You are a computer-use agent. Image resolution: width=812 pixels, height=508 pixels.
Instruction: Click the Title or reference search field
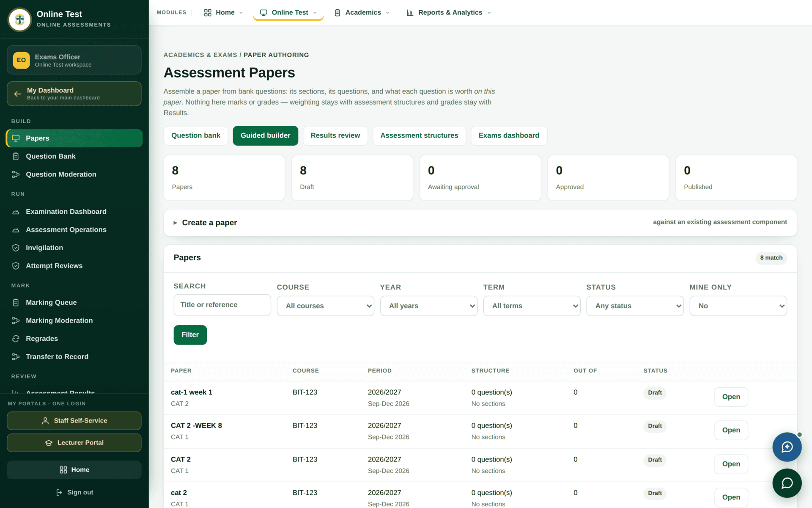[222, 305]
